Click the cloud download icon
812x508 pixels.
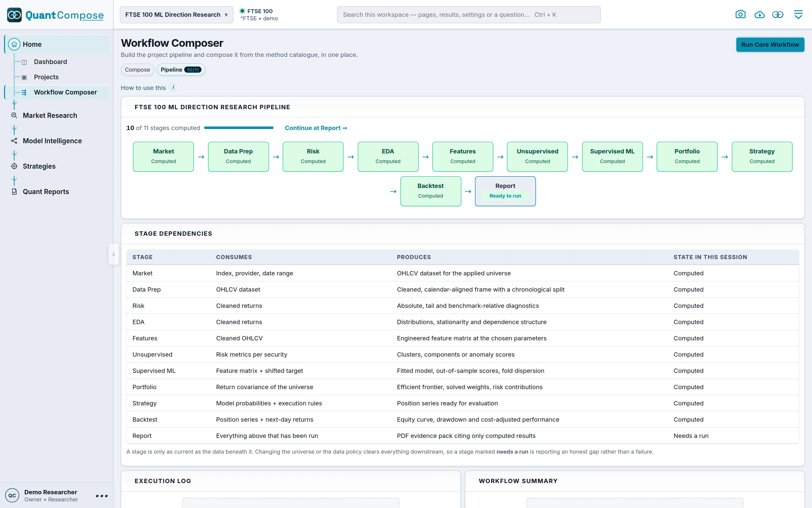coord(759,14)
